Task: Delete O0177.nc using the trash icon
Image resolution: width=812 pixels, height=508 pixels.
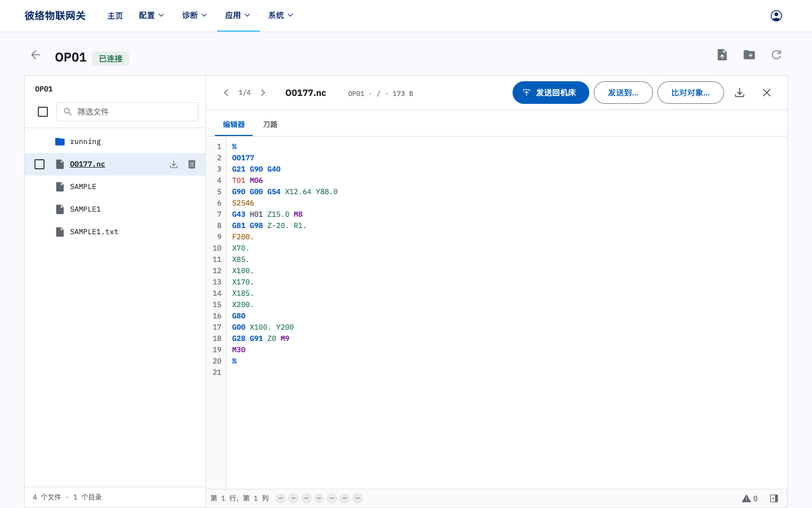Action: tap(192, 164)
